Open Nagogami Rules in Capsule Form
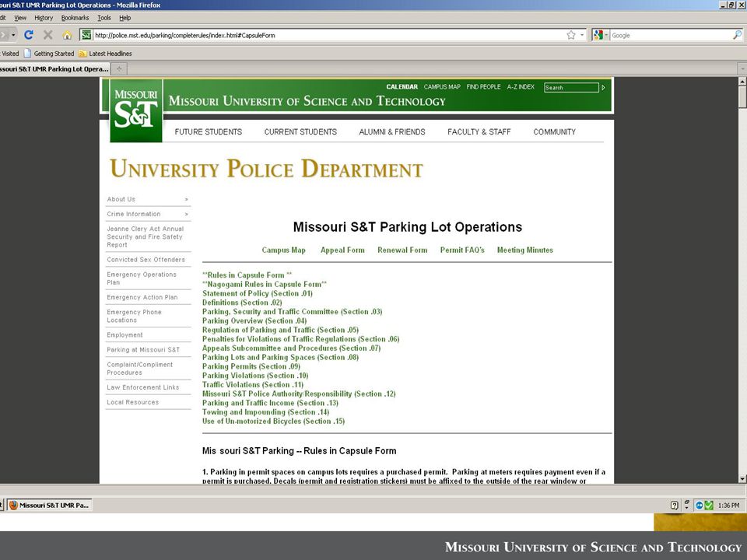 click(x=265, y=284)
